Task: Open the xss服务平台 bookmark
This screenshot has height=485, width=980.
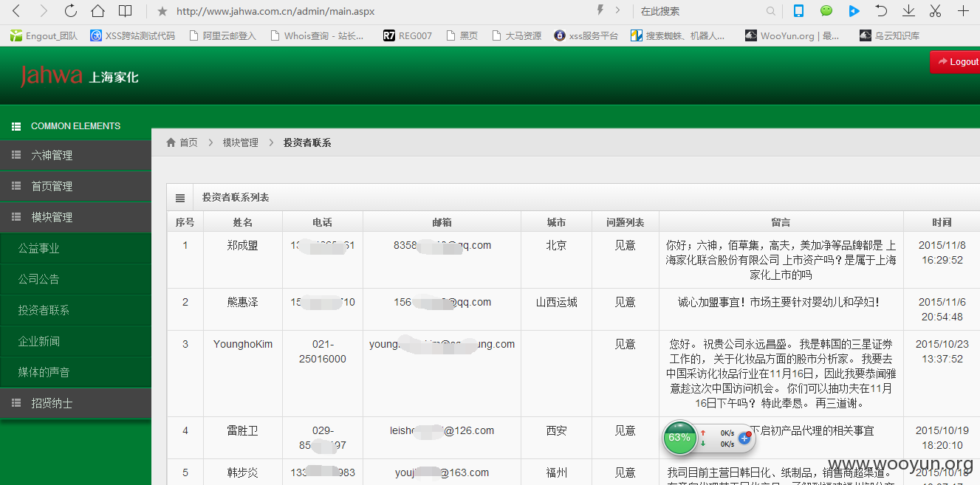Action: 586,35
